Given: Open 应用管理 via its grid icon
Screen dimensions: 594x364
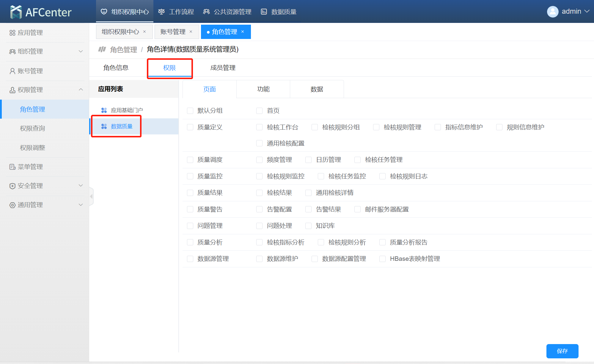Looking at the screenshot, I should pos(12,33).
